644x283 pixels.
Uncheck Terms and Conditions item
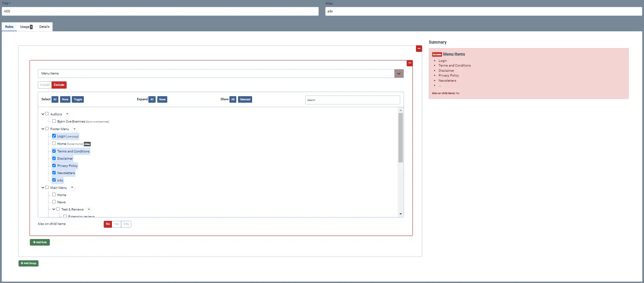[54, 151]
